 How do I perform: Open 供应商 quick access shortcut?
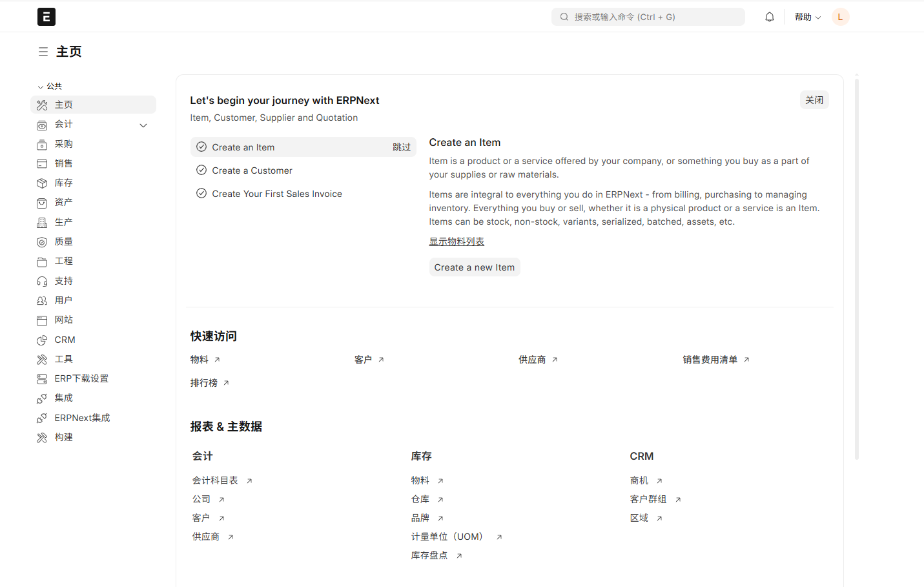532,360
